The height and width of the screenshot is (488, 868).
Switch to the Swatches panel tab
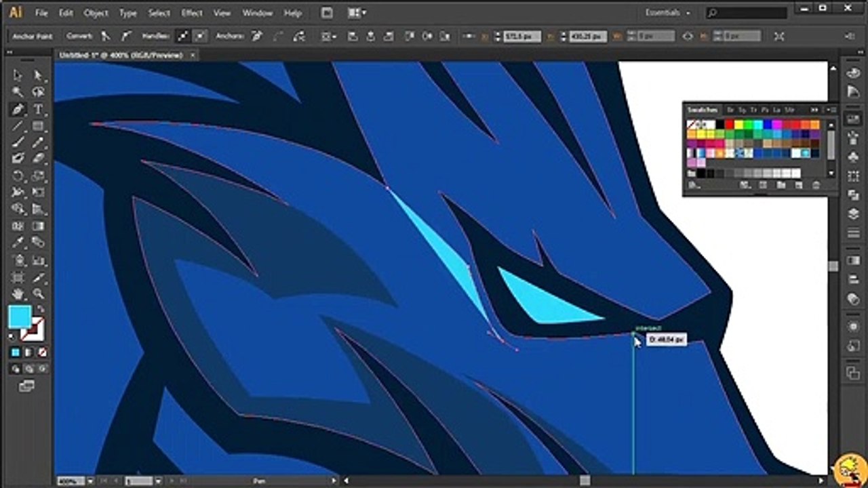[701, 110]
